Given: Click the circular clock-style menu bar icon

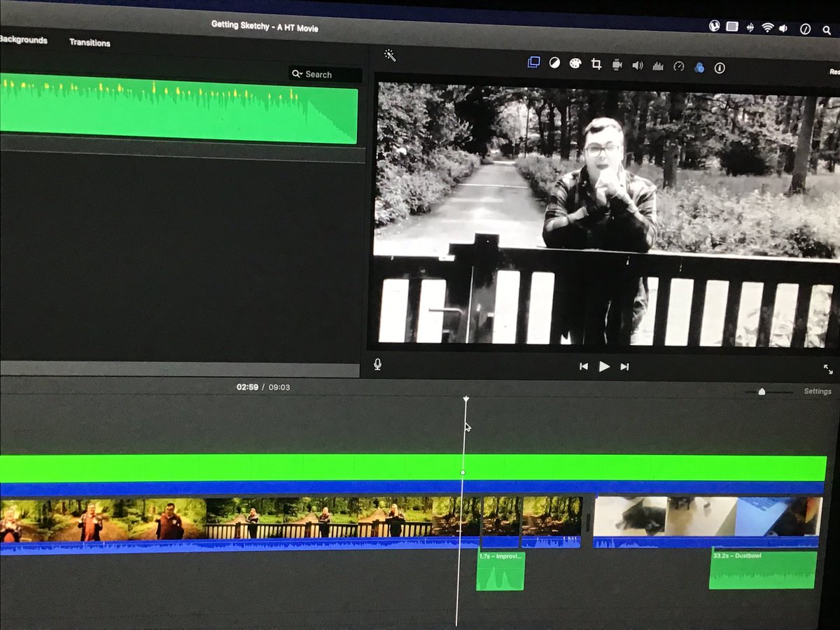Looking at the screenshot, I should coord(805,29).
